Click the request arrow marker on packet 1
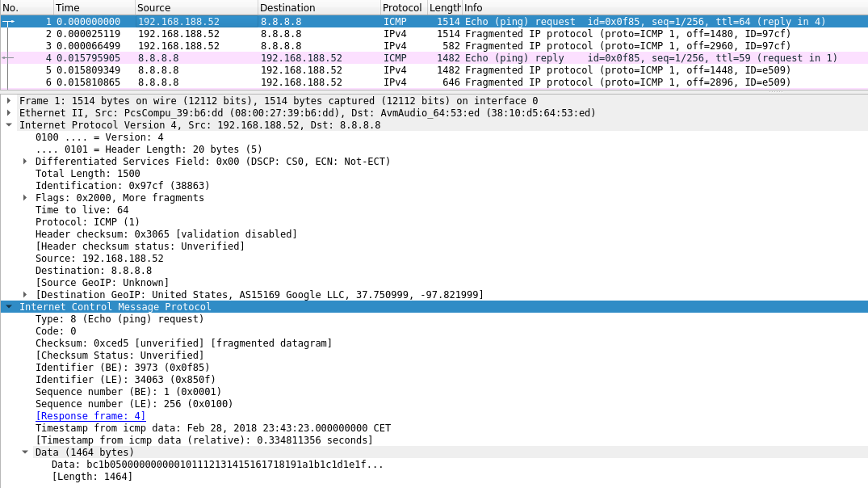868x488 pixels. (x=8, y=22)
